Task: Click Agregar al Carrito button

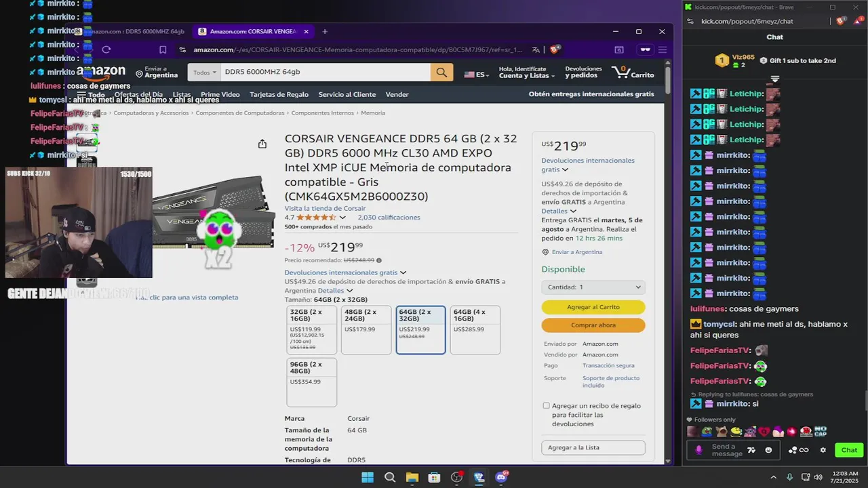Action: tap(593, 307)
